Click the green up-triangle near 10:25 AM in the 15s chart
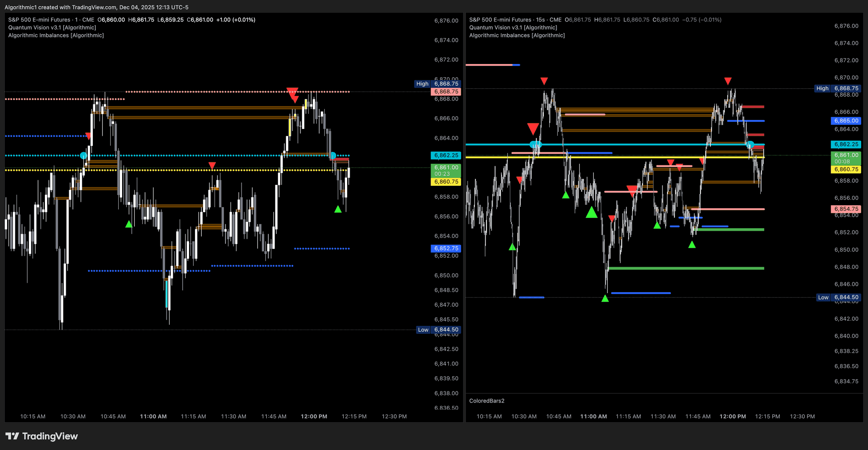This screenshot has width=868, height=450. tap(512, 246)
